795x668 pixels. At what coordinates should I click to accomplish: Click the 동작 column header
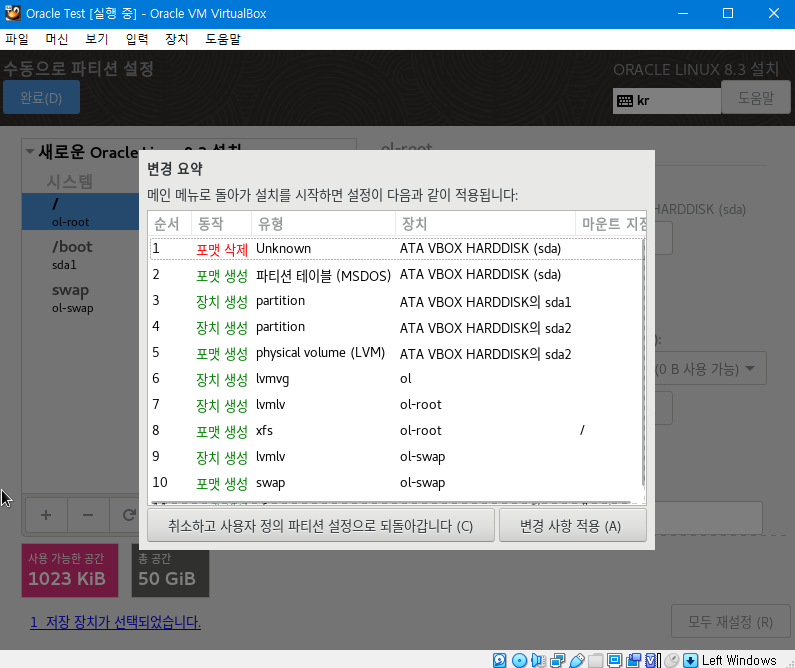(222, 224)
